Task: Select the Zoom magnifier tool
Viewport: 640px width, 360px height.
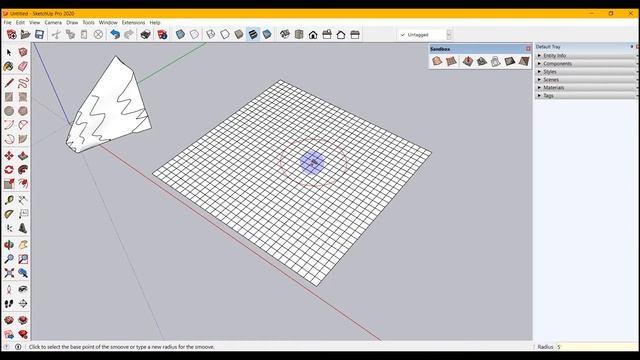Action: [x=9, y=259]
